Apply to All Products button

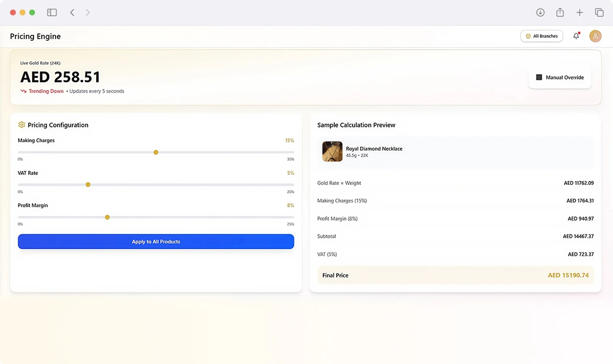(x=156, y=242)
